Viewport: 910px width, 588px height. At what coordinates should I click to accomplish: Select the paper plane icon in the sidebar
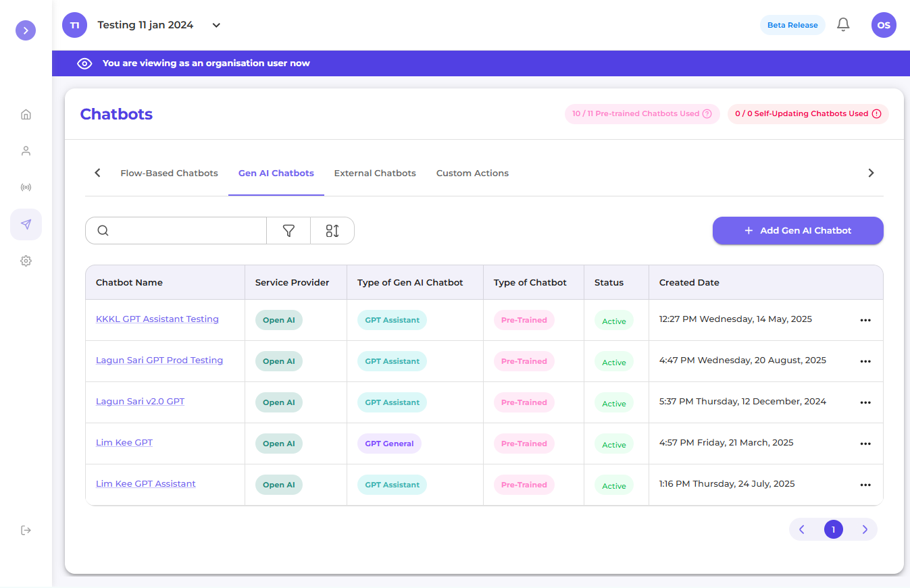(x=26, y=224)
